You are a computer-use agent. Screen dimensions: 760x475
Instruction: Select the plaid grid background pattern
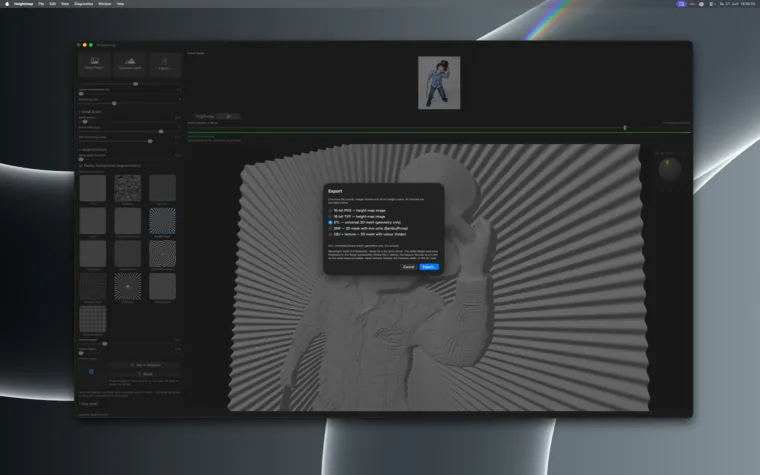93,319
